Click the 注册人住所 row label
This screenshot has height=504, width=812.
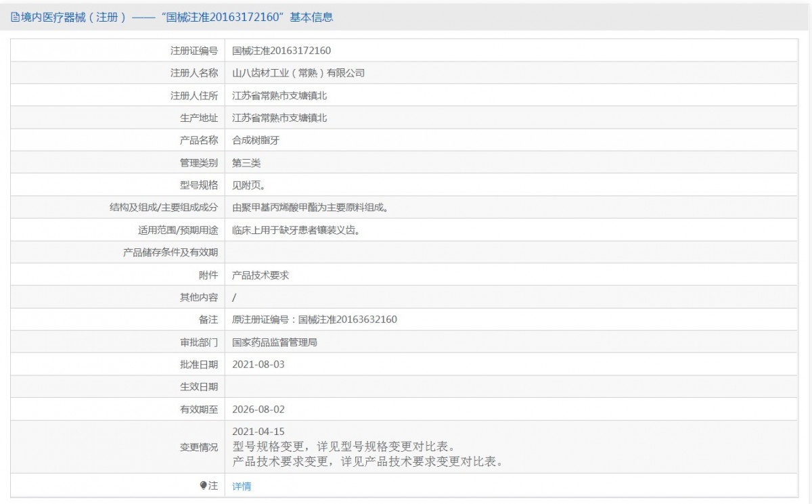pos(194,95)
